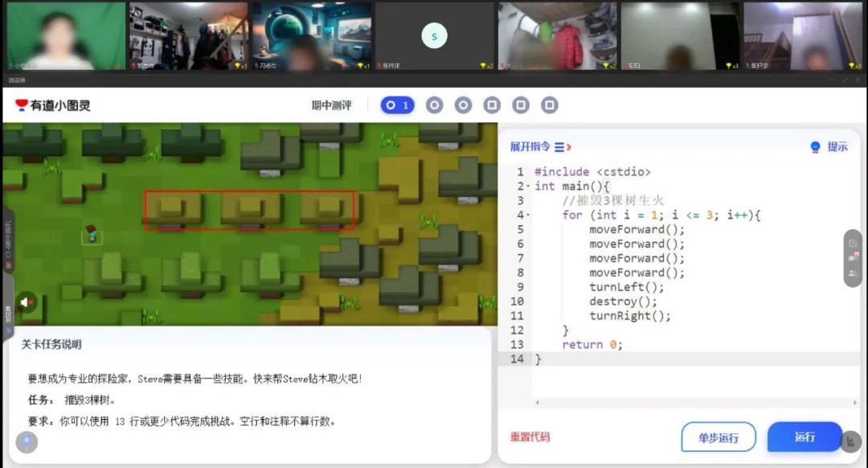Click the #include <cstdio> line
Screen dimensions: 868x468
coord(592,172)
